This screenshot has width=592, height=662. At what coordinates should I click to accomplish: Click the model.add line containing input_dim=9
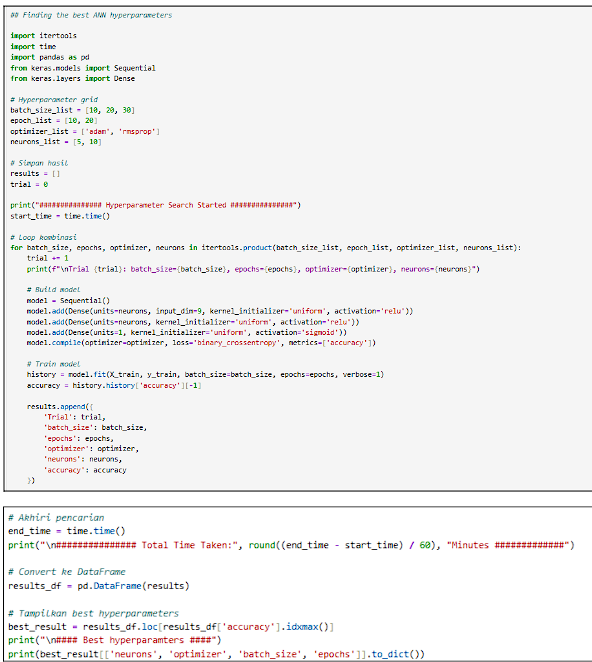pos(220,311)
